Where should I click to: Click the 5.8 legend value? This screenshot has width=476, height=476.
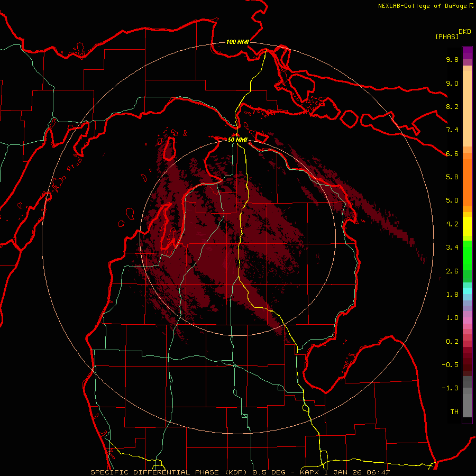pos(452,177)
